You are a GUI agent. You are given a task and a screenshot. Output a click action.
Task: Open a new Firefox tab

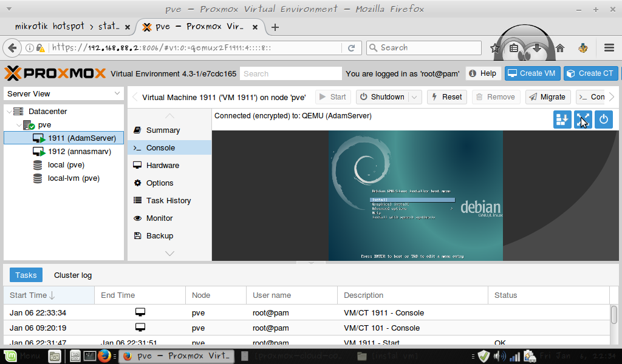coord(275,27)
